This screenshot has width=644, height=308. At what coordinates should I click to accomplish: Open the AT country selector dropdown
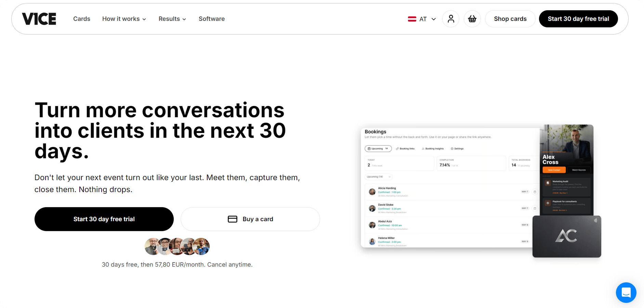[x=422, y=19]
